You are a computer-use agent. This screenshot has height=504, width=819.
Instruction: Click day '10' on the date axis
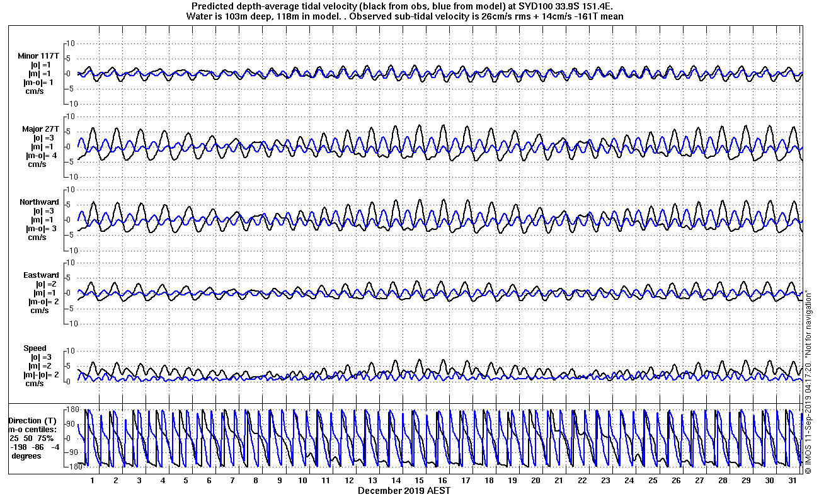302,481
